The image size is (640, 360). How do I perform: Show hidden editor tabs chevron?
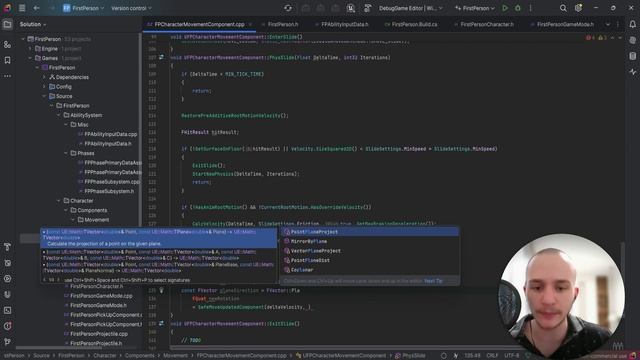click(x=608, y=24)
